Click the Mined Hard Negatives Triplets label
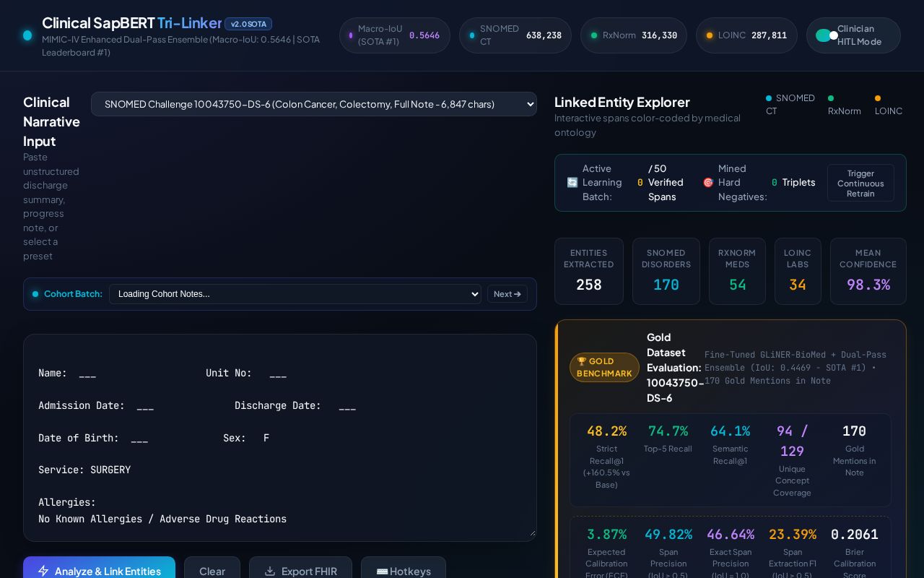 (798, 183)
